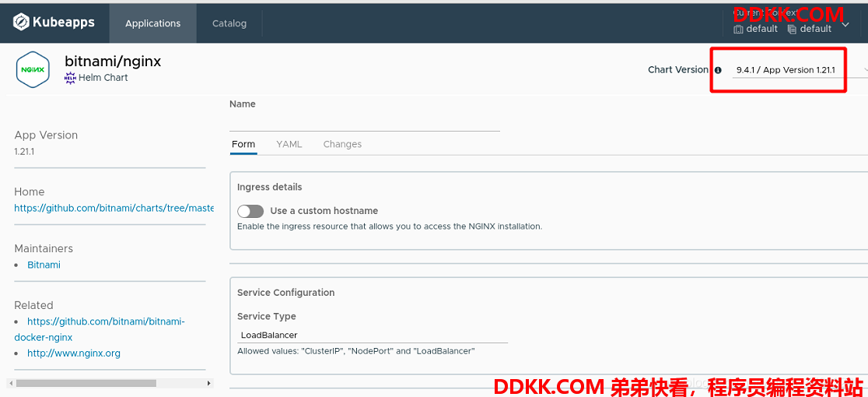Viewport: 868px width, 397px height.
Task: Switch to the Changes tab
Action: coord(342,145)
